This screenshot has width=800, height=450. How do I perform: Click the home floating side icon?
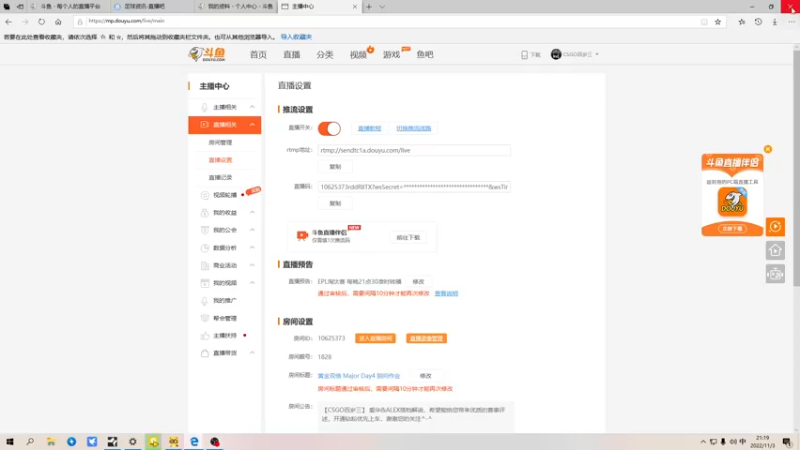(x=775, y=251)
